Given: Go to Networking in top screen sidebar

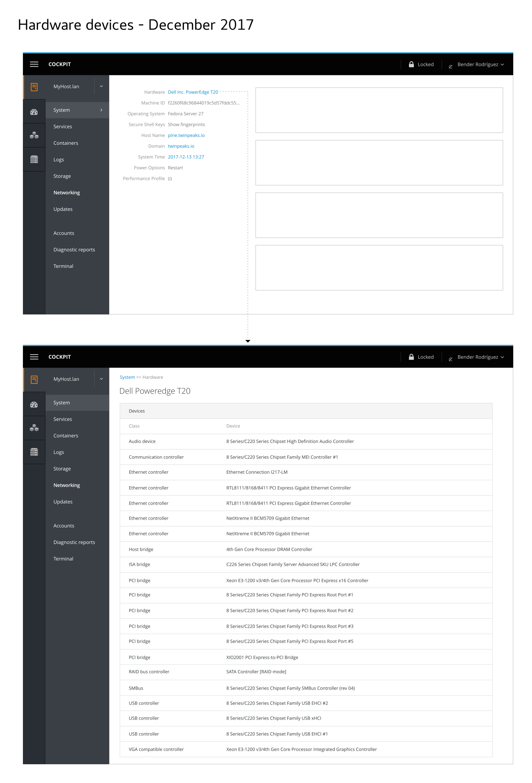Looking at the screenshot, I should click(66, 192).
